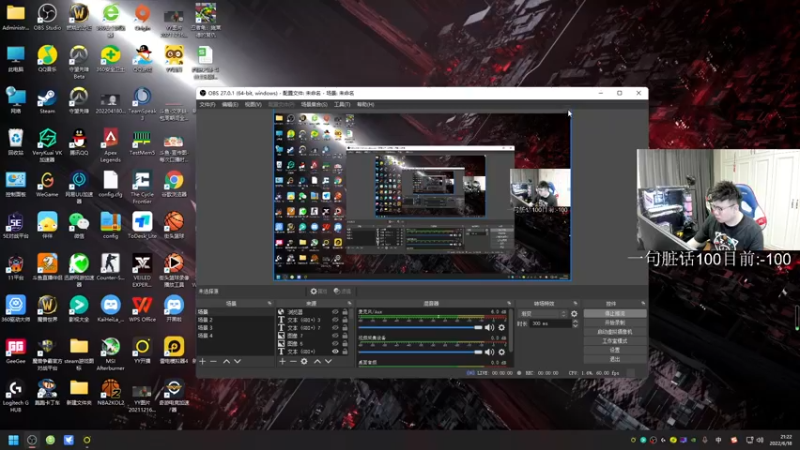800x450 pixels.
Task: Open the 文件(F) menu
Action: click(x=207, y=104)
